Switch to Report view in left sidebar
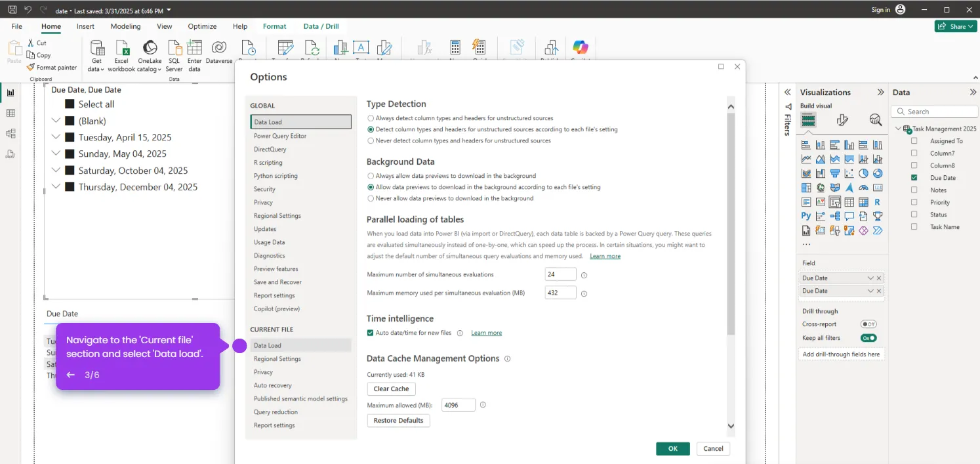 point(10,93)
